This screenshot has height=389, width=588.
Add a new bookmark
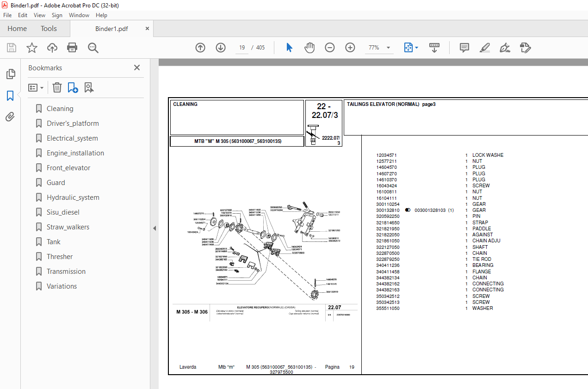coord(73,87)
